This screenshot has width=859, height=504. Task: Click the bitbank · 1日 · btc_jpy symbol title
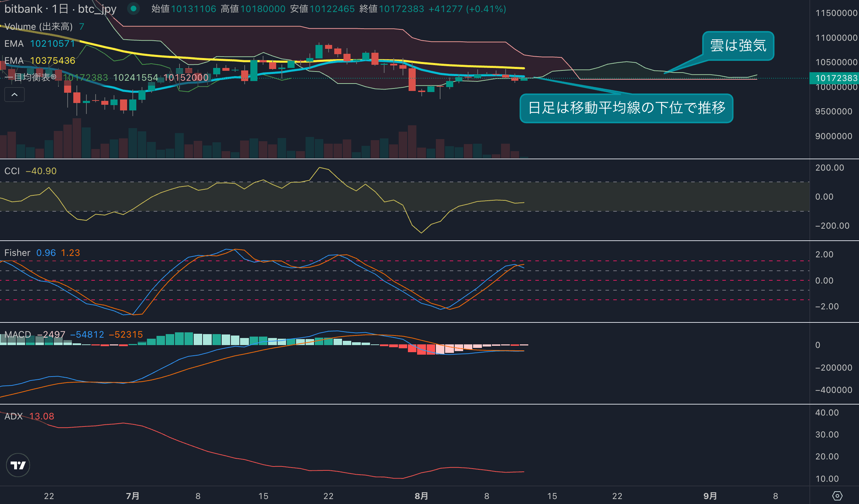(60, 9)
